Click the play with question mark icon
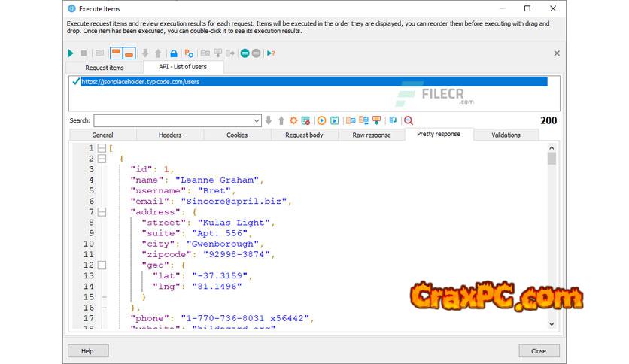 pos(271,53)
